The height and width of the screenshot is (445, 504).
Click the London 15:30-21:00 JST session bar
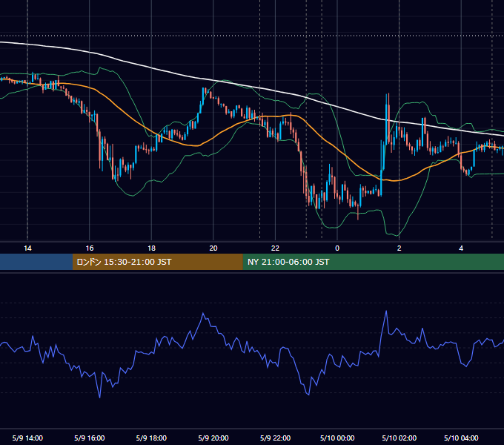coord(157,262)
